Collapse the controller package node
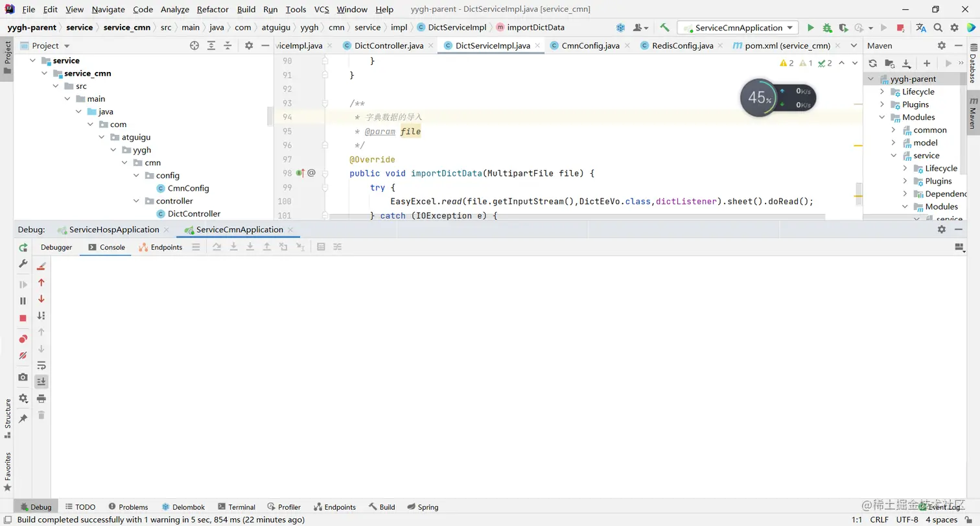Image resolution: width=980 pixels, height=526 pixels. coord(136,201)
